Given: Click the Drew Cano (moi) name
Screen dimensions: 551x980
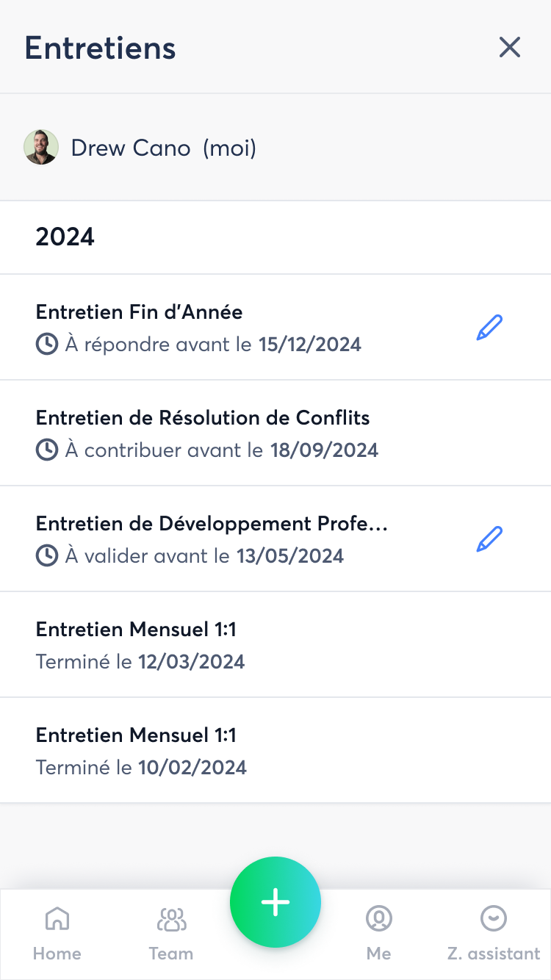Looking at the screenshot, I should 163,148.
